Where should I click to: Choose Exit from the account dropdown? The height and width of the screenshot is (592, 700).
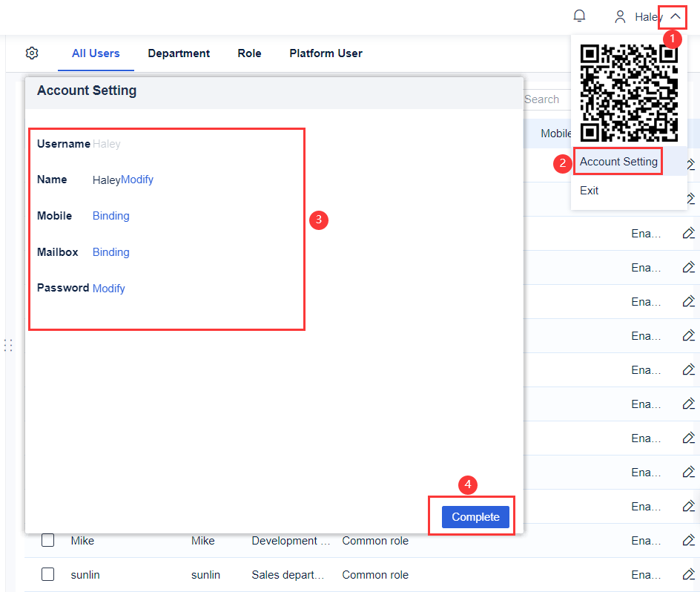tap(589, 191)
